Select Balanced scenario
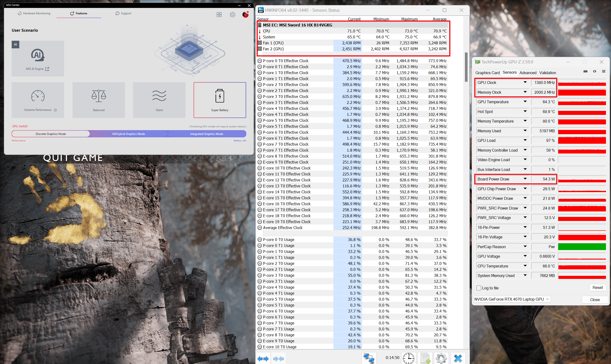This screenshot has width=611, height=364. (99, 100)
